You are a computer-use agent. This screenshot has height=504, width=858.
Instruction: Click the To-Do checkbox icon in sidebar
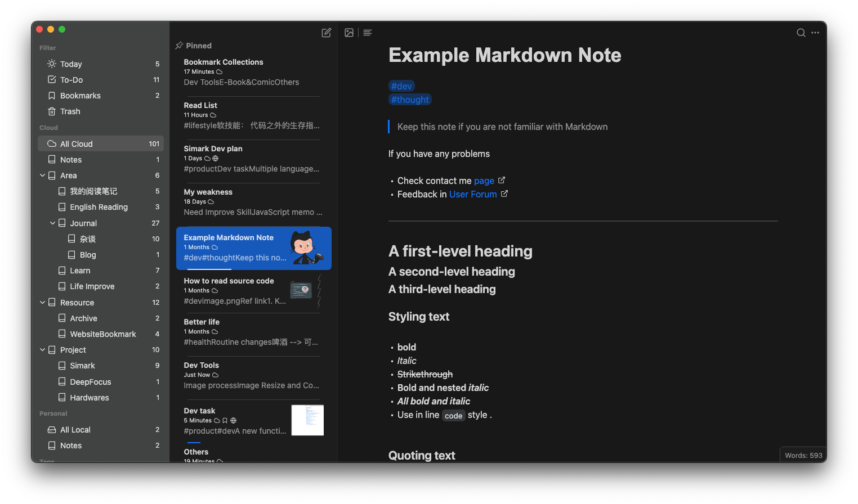click(52, 79)
